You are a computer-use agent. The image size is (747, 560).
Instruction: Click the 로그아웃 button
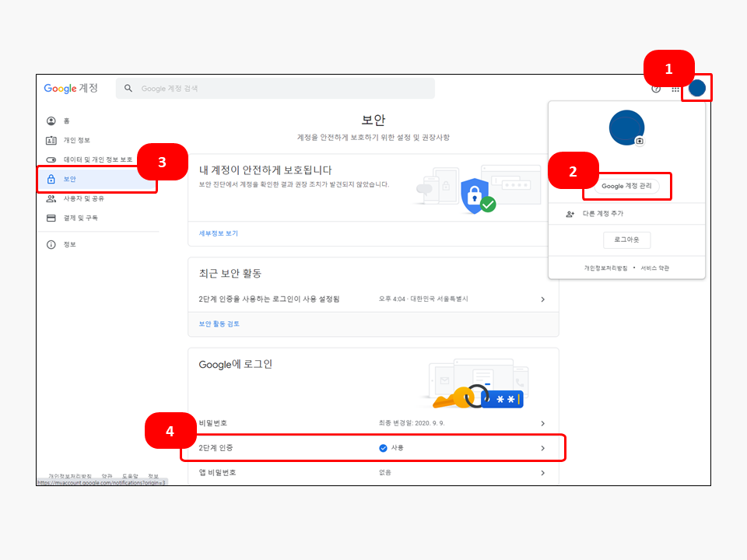(x=626, y=240)
